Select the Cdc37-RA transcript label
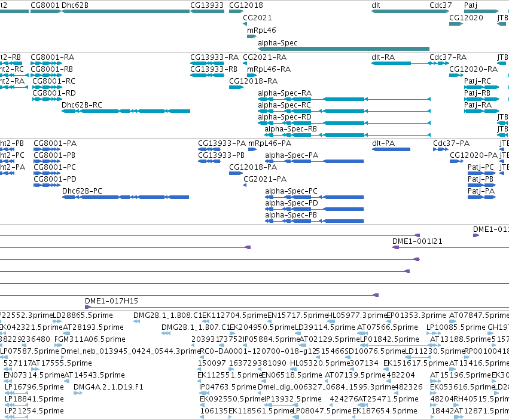 point(448,57)
